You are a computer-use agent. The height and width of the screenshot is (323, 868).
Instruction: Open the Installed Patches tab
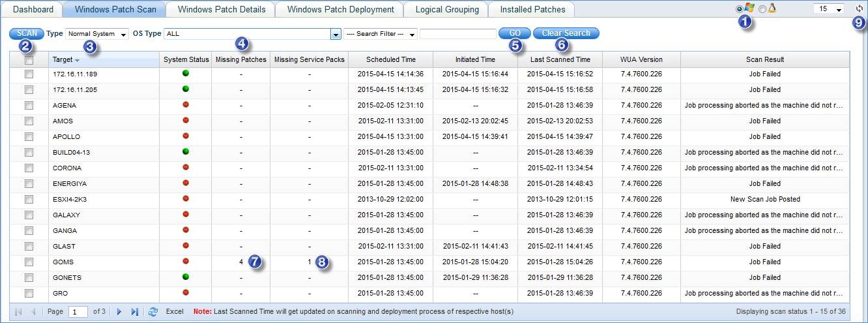click(x=532, y=10)
